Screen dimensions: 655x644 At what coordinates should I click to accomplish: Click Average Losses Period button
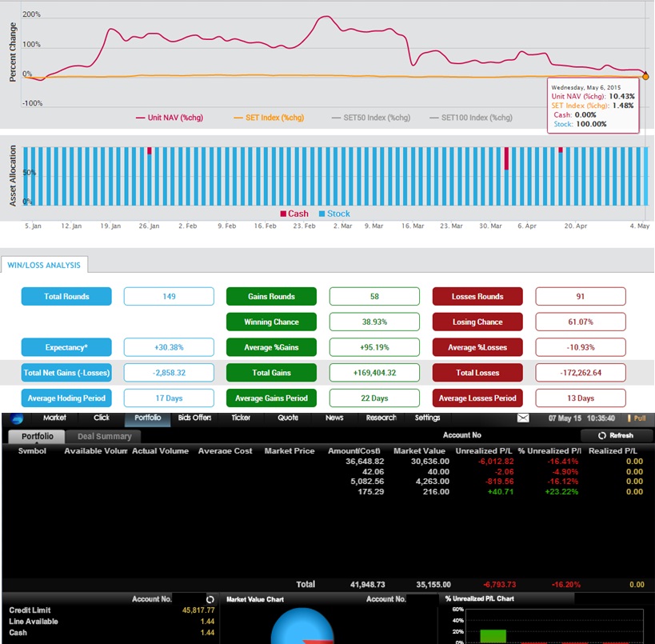click(x=477, y=398)
